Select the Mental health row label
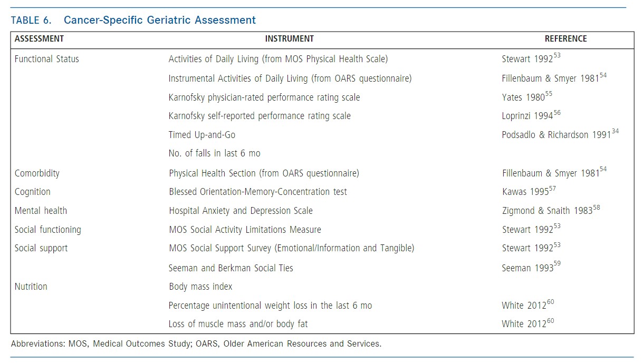Image resolution: width=643 pixels, height=364 pixels. pyautogui.click(x=41, y=211)
